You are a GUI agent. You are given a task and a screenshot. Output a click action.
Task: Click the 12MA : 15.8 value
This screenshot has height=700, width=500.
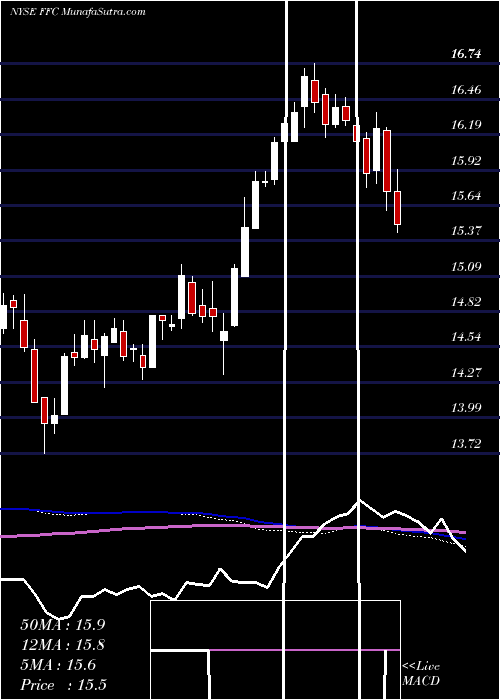pos(63,645)
